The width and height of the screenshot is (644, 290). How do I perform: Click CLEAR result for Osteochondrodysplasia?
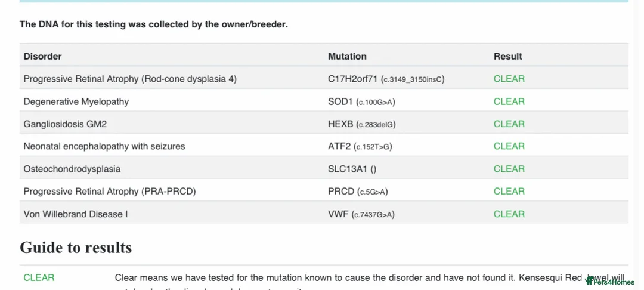point(509,169)
